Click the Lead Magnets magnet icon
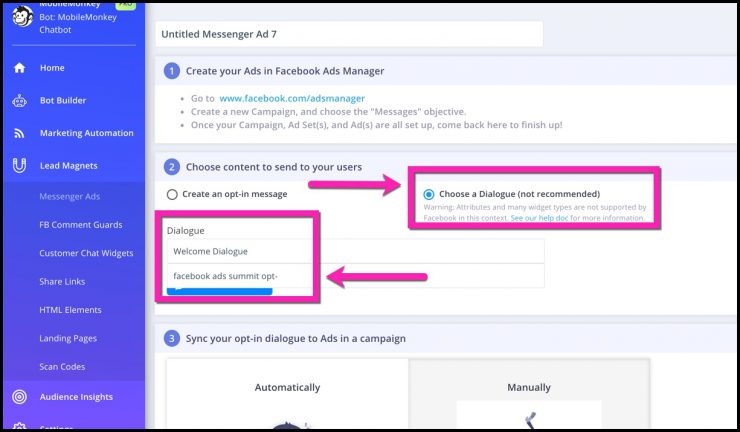Screen dimensions: 740x432 point(19,165)
